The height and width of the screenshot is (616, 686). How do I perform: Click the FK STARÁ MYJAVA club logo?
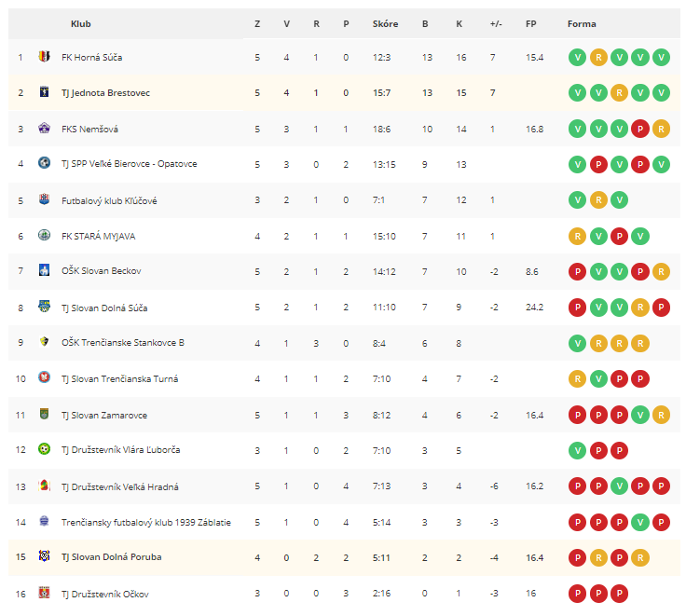pos(44,235)
